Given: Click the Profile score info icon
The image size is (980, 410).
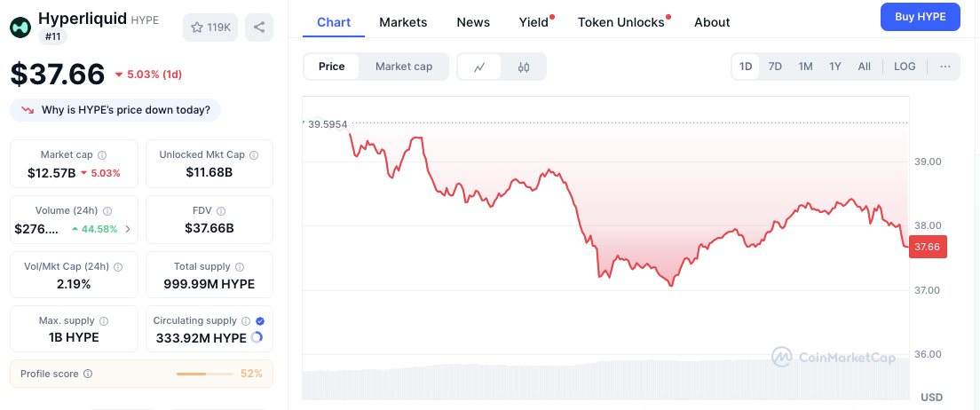Looking at the screenshot, I should coord(88,374).
